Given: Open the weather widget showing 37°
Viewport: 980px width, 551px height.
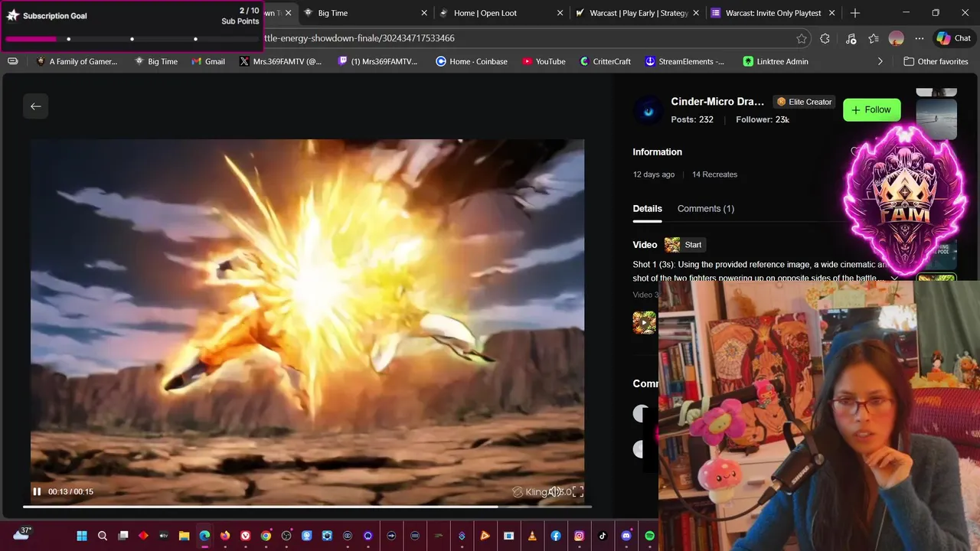Looking at the screenshot, I should (22, 534).
